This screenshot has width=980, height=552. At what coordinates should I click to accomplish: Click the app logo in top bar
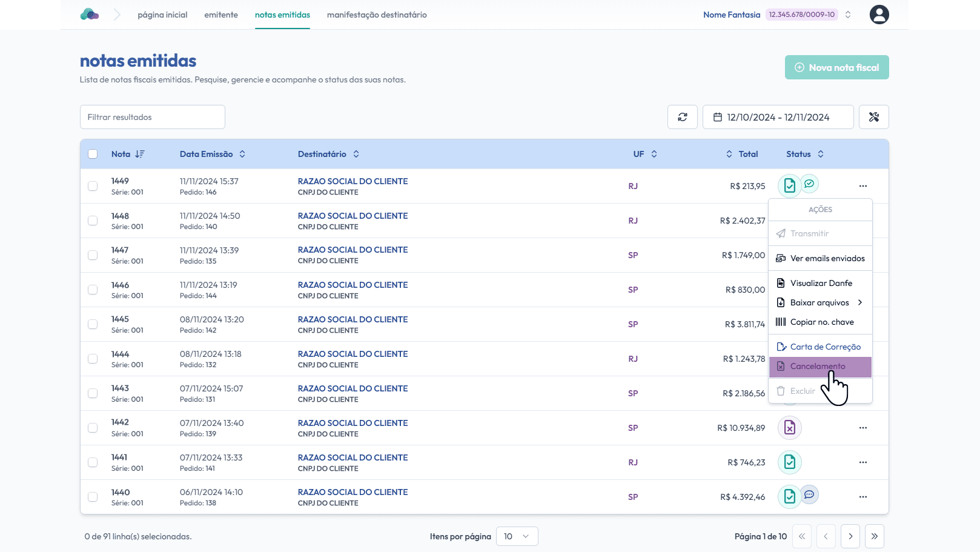coord(90,15)
